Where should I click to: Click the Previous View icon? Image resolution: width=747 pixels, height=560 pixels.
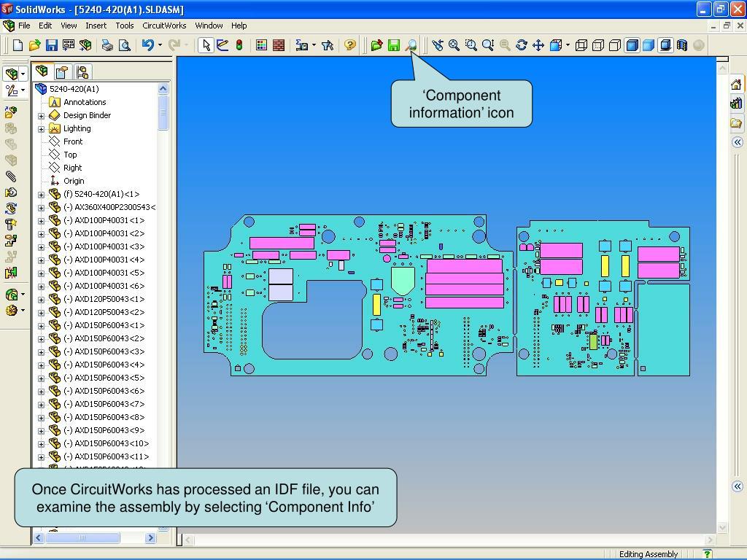(438, 45)
